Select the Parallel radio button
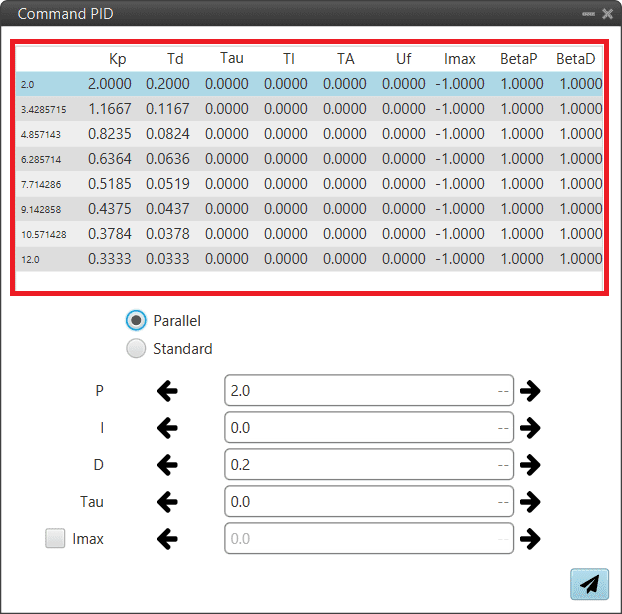Viewport: 622px width, 614px height. [x=136, y=321]
